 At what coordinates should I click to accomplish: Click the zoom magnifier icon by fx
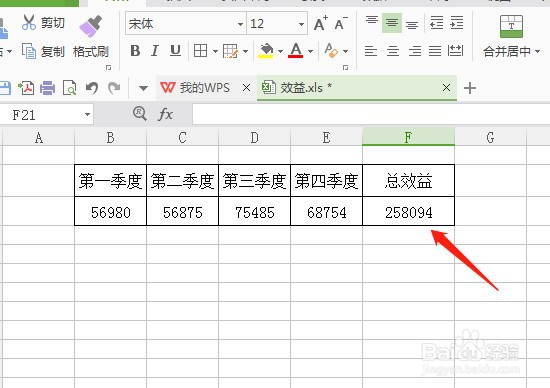tap(140, 114)
